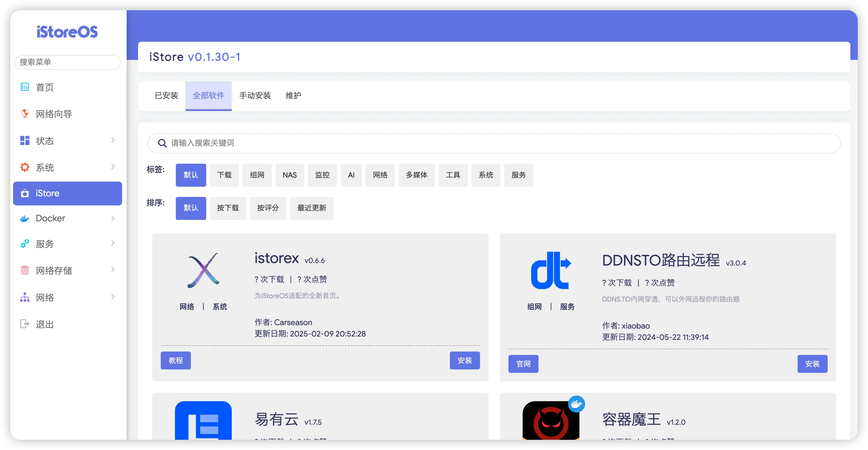The width and height of the screenshot is (868, 450).
Task: Select 退出 to log out
Action: pos(67,324)
